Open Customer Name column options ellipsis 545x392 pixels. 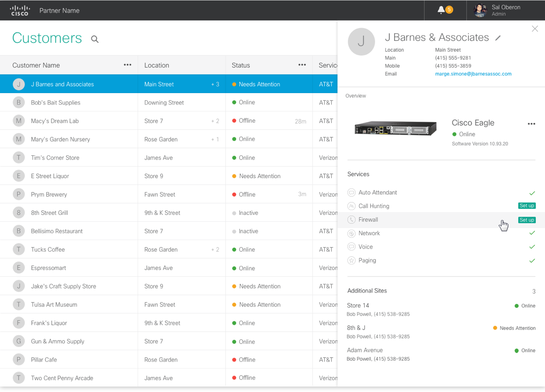[128, 65]
